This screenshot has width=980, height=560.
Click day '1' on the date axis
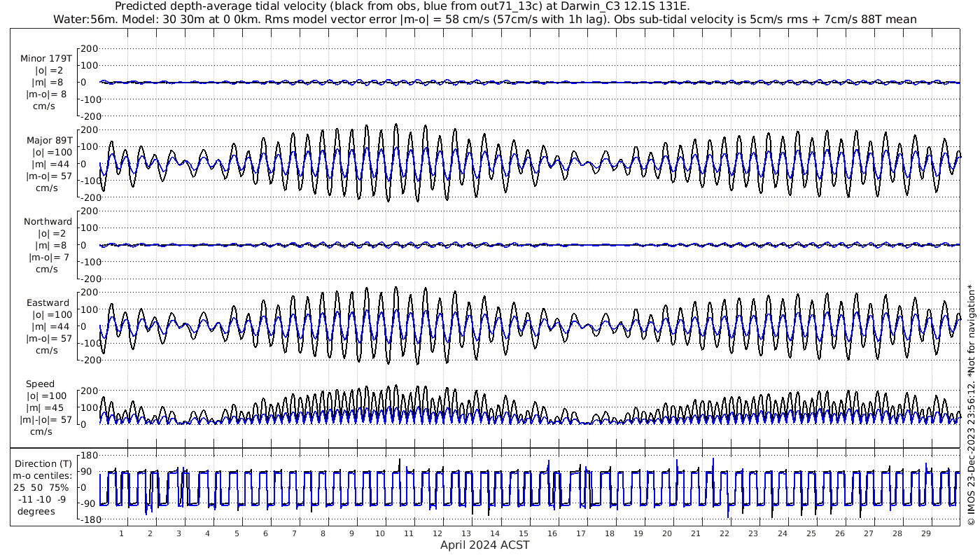click(121, 533)
